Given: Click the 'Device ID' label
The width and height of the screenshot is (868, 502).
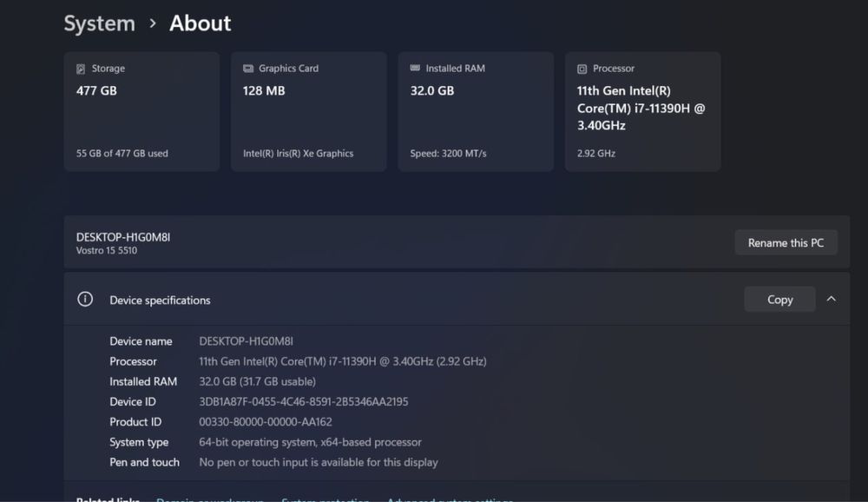Looking at the screenshot, I should [132, 402].
